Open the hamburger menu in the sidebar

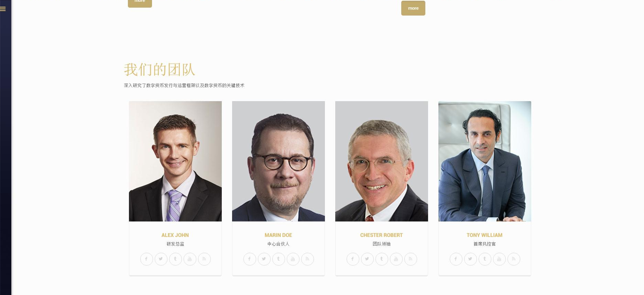(3, 9)
